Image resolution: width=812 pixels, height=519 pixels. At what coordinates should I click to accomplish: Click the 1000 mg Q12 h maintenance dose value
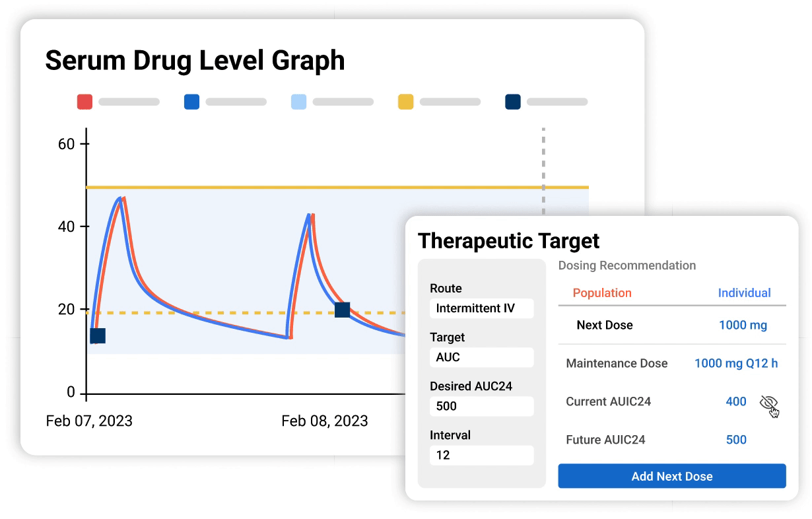[x=736, y=363]
